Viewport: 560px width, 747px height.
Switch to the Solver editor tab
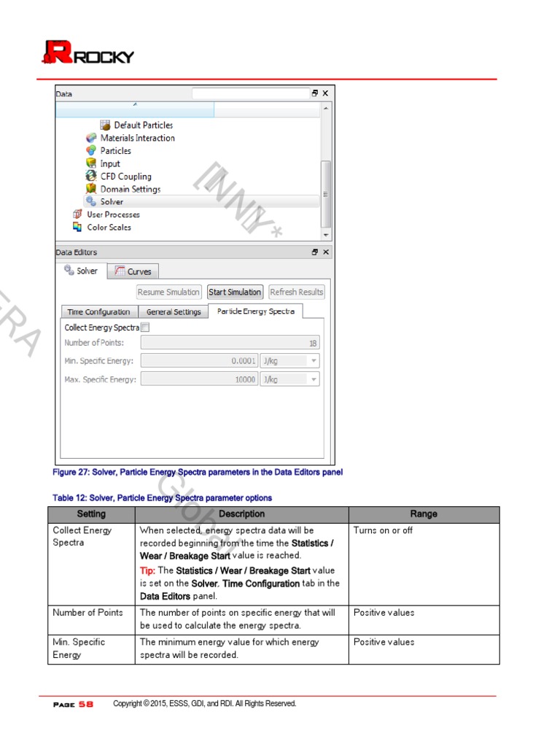tap(81, 271)
